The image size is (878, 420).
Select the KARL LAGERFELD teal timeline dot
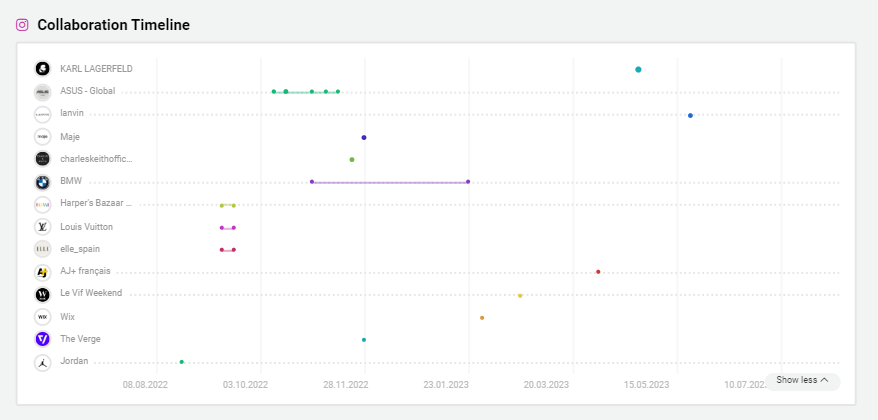[x=638, y=69]
